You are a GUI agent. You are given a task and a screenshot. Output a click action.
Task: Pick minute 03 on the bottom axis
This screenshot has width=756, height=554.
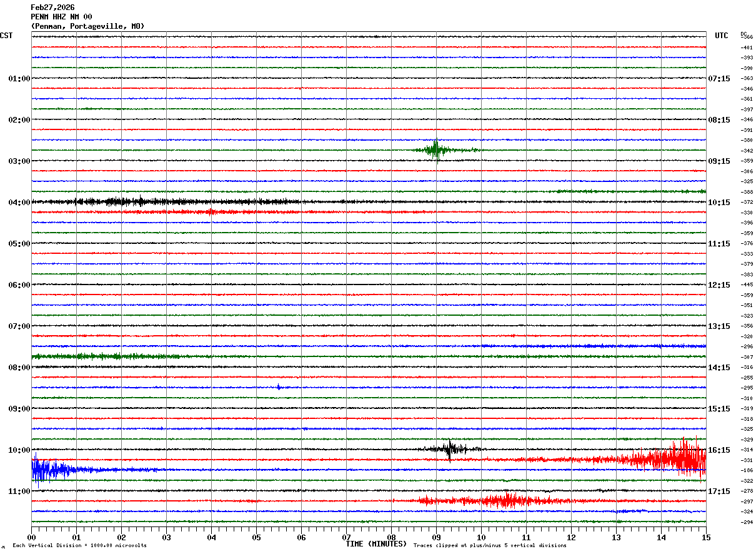tap(166, 537)
